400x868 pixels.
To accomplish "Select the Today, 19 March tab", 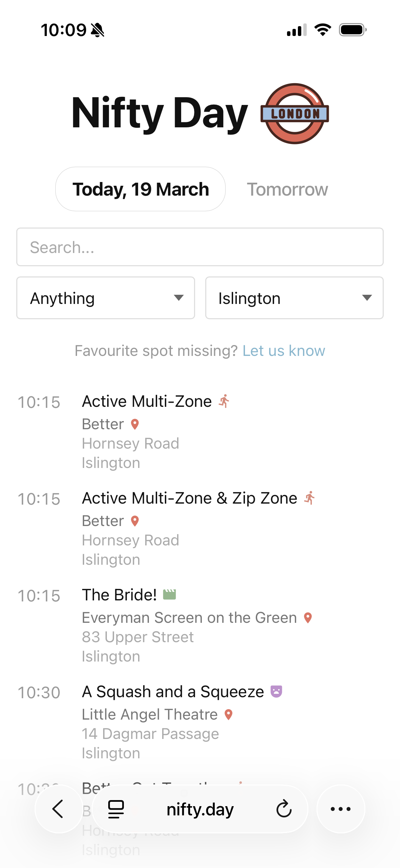I will [140, 189].
